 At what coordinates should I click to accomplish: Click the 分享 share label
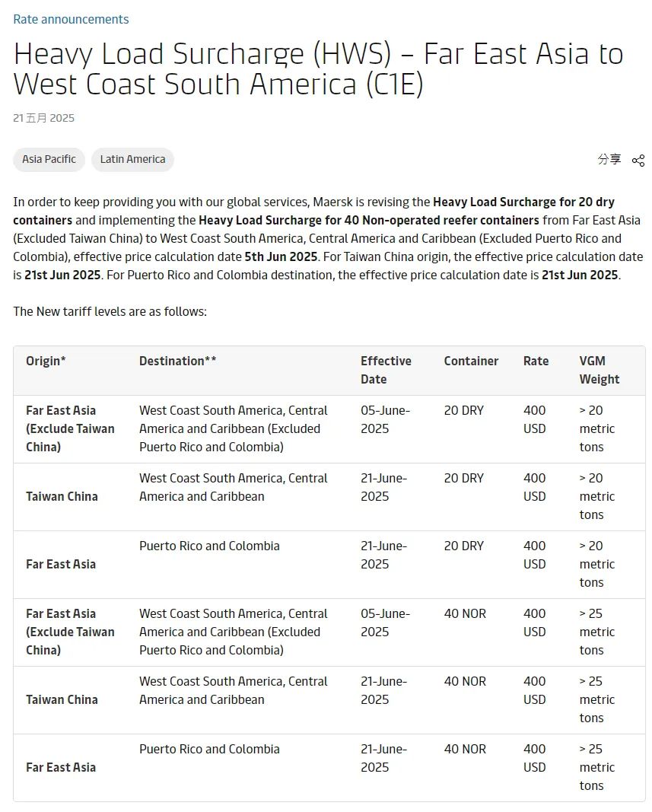pyautogui.click(x=609, y=159)
